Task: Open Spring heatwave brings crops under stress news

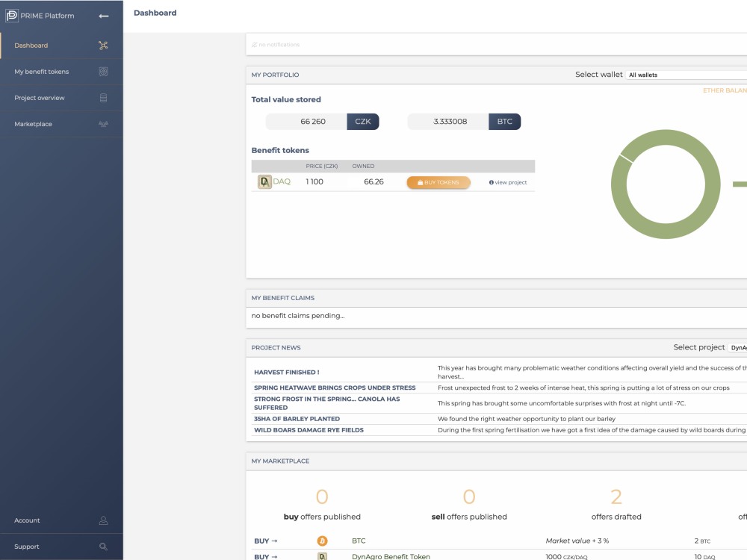Action: click(335, 388)
